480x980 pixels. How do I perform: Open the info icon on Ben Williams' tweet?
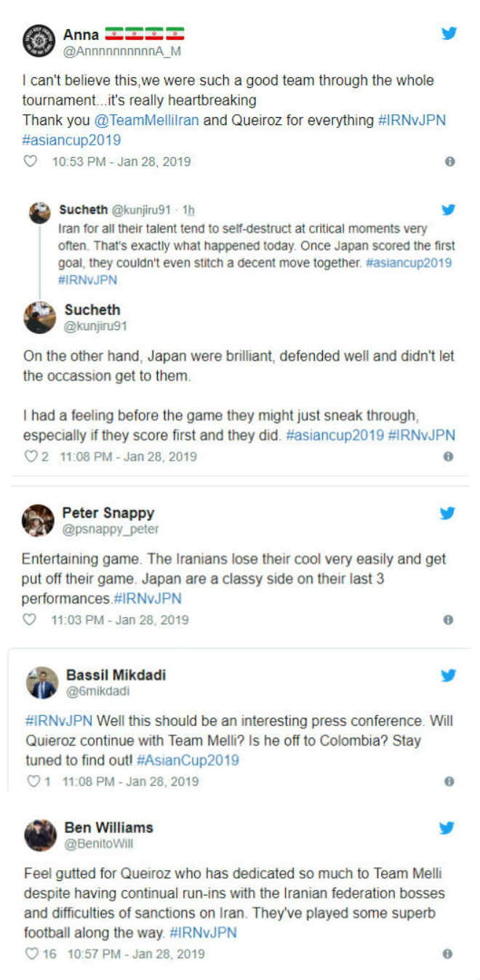pos(448,954)
